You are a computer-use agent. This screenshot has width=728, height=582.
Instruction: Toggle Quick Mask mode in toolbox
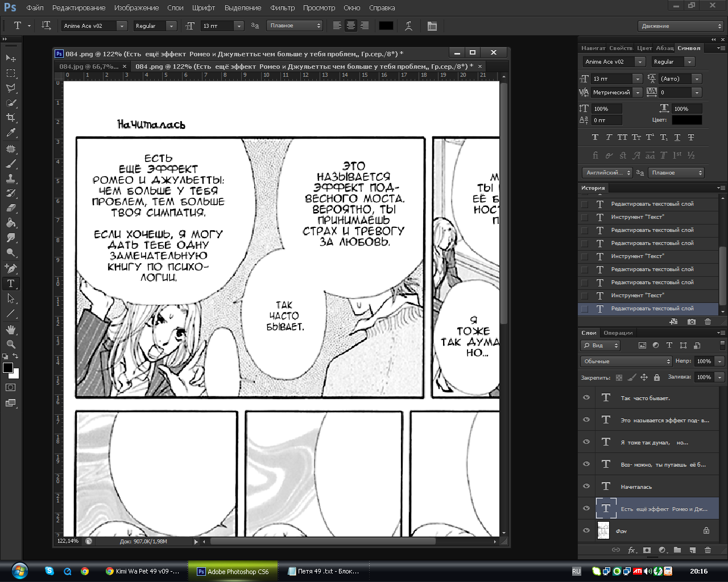(x=11, y=388)
